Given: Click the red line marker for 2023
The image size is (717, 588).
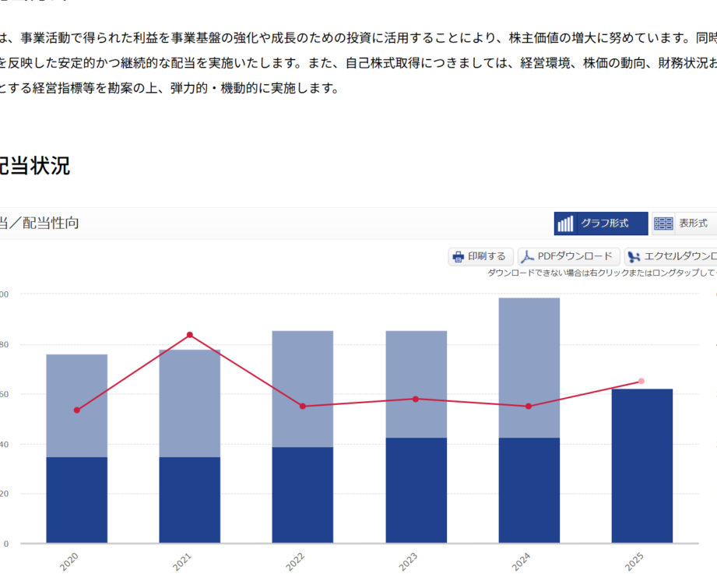Looking at the screenshot, I should pos(416,399).
